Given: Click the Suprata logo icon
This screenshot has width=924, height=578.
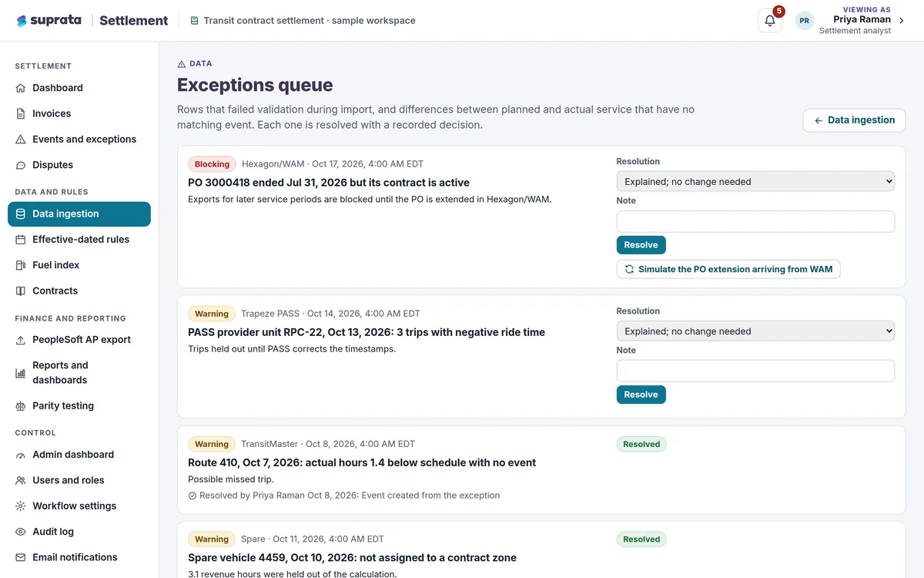Looking at the screenshot, I should point(22,21).
